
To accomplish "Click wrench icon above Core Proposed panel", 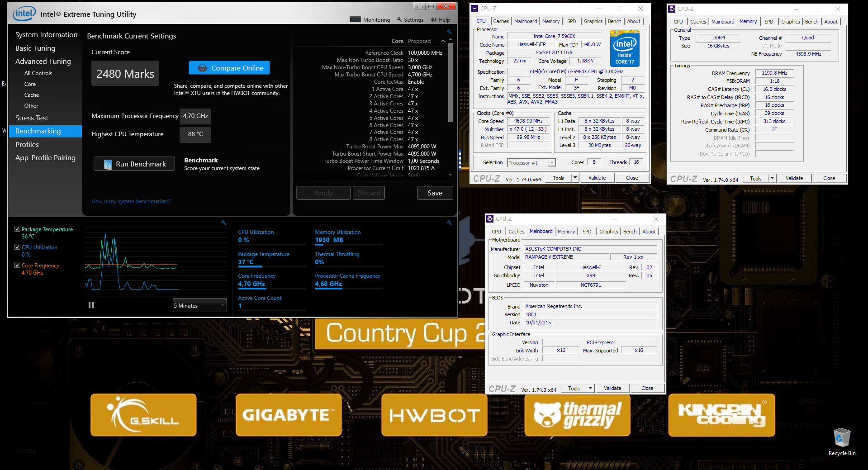I will [x=449, y=32].
